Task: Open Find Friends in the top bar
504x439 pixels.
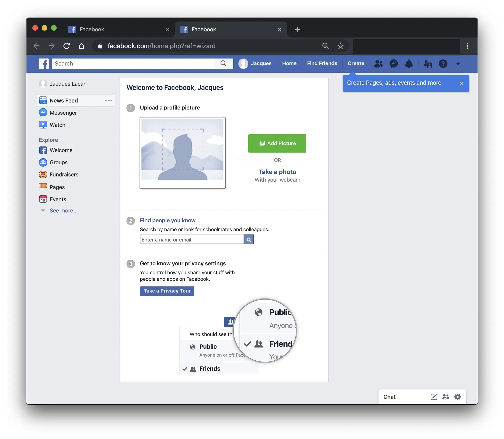Action: [322, 63]
